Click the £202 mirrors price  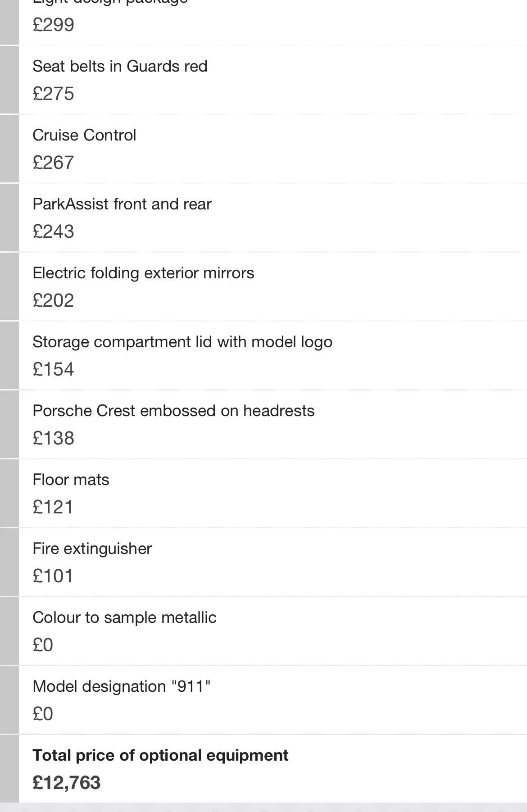tap(53, 300)
